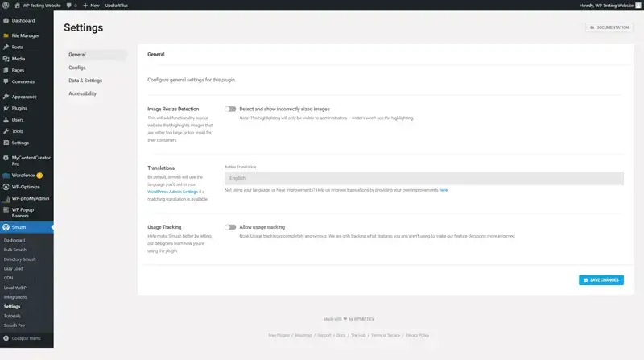
Task: Expand the New content menu in admin bar
Action: pyautogui.click(x=91, y=5)
